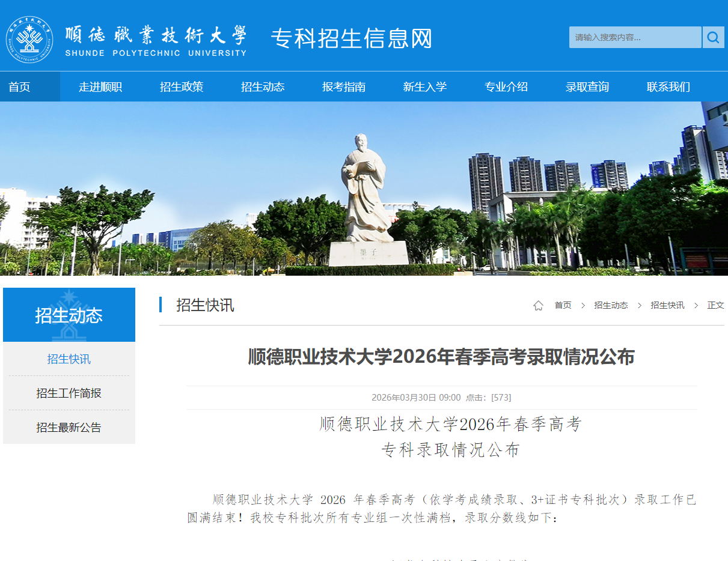728x561 pixels.
Task: Open 招生最新公告 in the sidebar
Action: click(68, 427)
